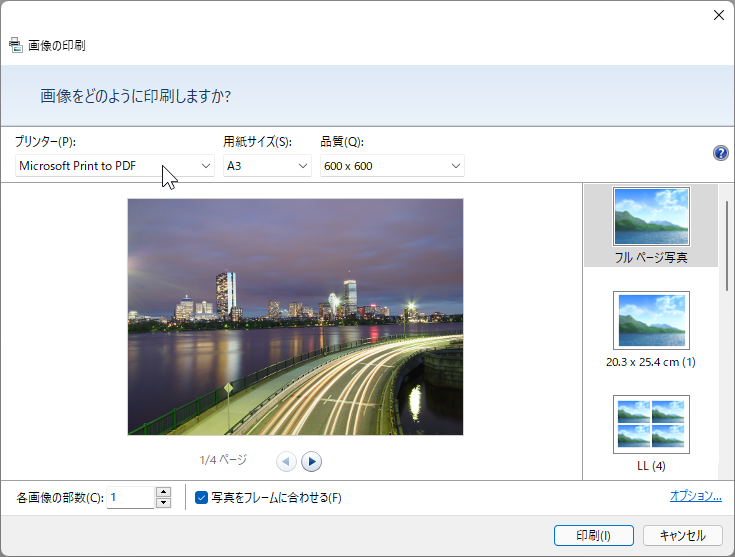
Task: Click the printer icon beside 画像の印刷 title
Action: (15, 45)
